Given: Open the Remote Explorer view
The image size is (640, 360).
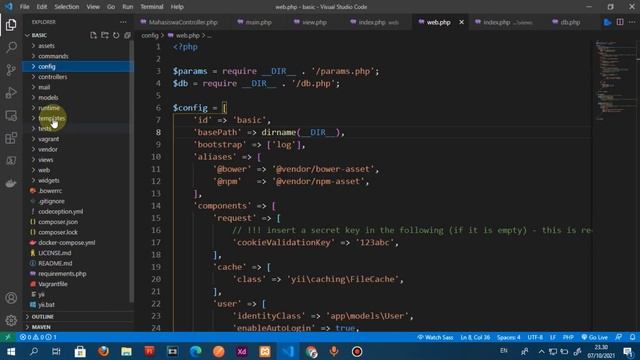Looking at the screenshot, I should coord(11,116).
